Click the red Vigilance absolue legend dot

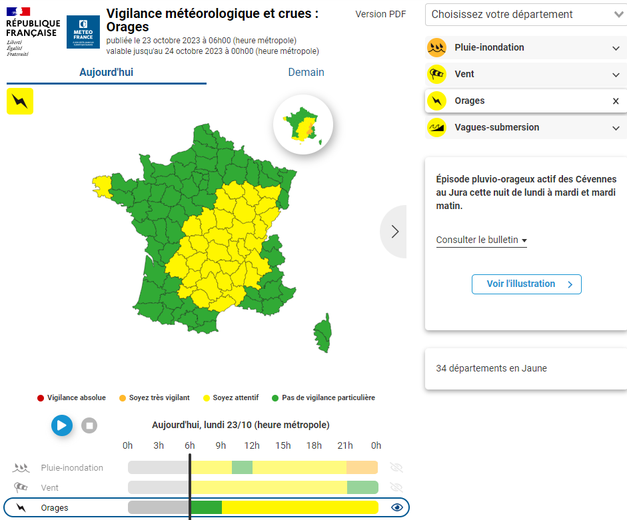[40, 398]
